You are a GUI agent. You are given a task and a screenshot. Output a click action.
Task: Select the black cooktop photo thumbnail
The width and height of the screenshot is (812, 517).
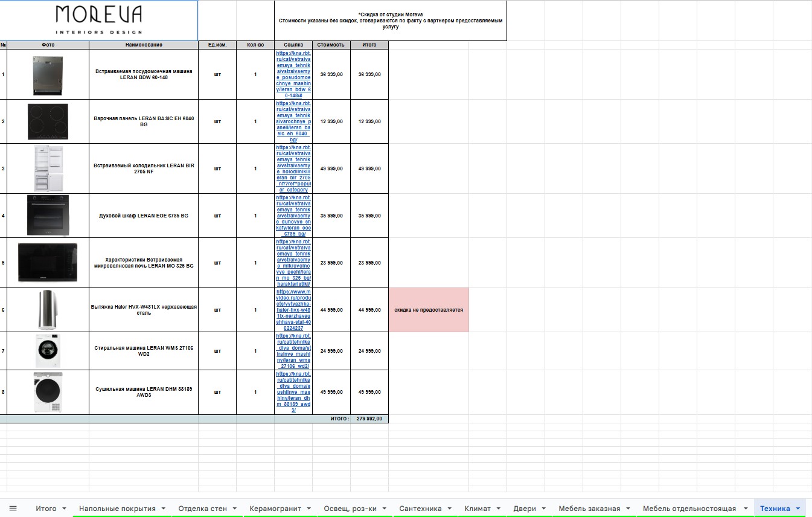(x=48, y=121)
